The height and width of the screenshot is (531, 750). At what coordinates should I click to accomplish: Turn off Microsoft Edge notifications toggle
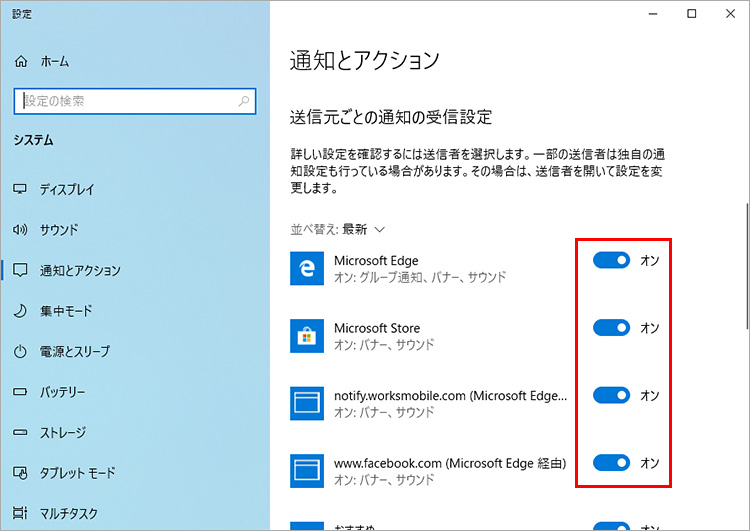pos(611,260)
